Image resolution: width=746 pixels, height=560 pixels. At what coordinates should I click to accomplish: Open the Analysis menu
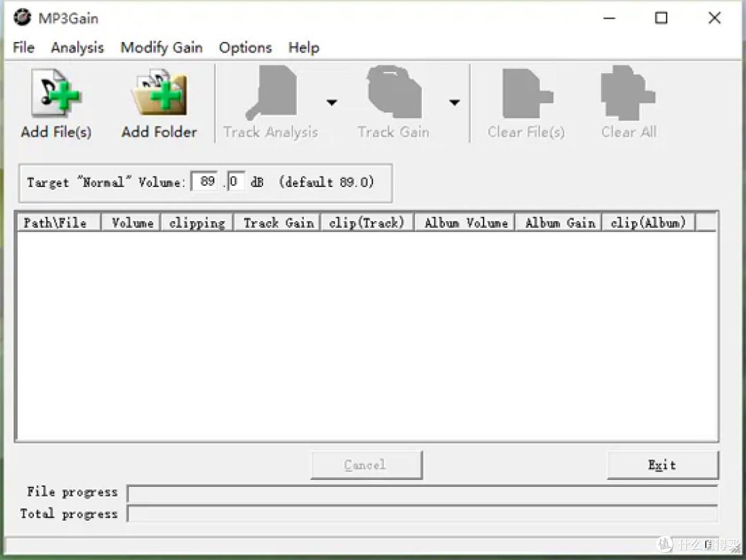(x=77, y=48)
